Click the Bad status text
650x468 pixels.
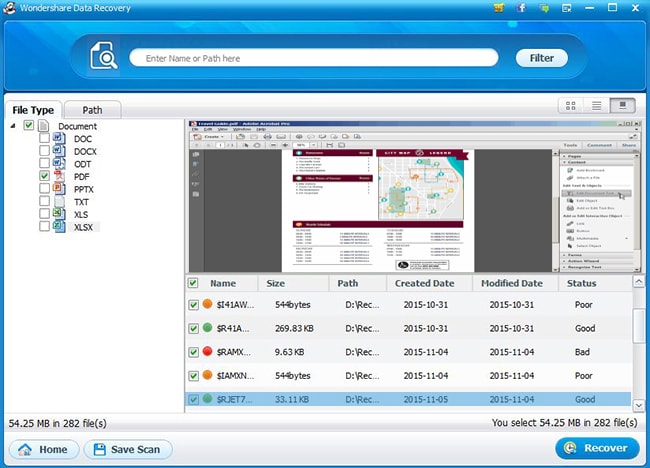click(x=582, y=352)
